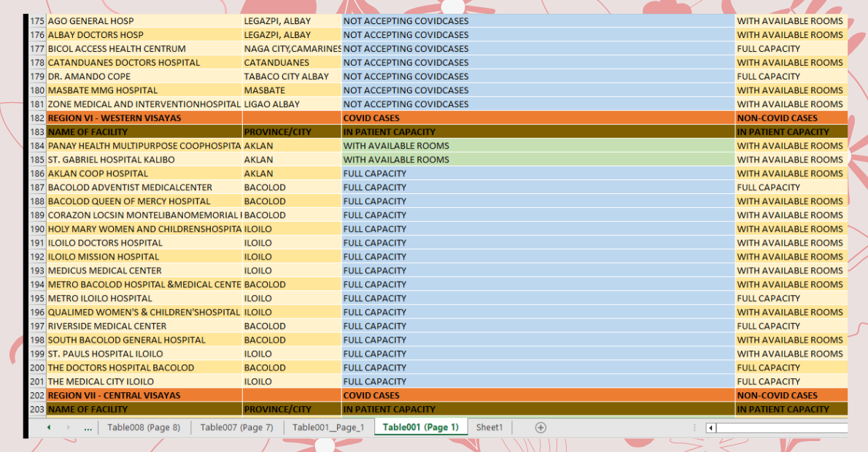
Task: Select cell NAGA CITY,CAMARINES
Action: click(292, 49)
